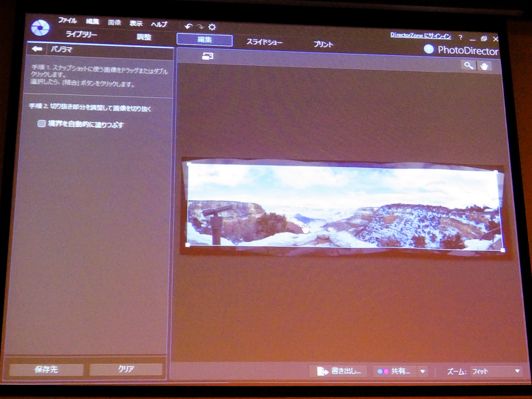Switch to the スライドショー tab
The height and width of the screenshot is (399, 532).
click(264, 42)
